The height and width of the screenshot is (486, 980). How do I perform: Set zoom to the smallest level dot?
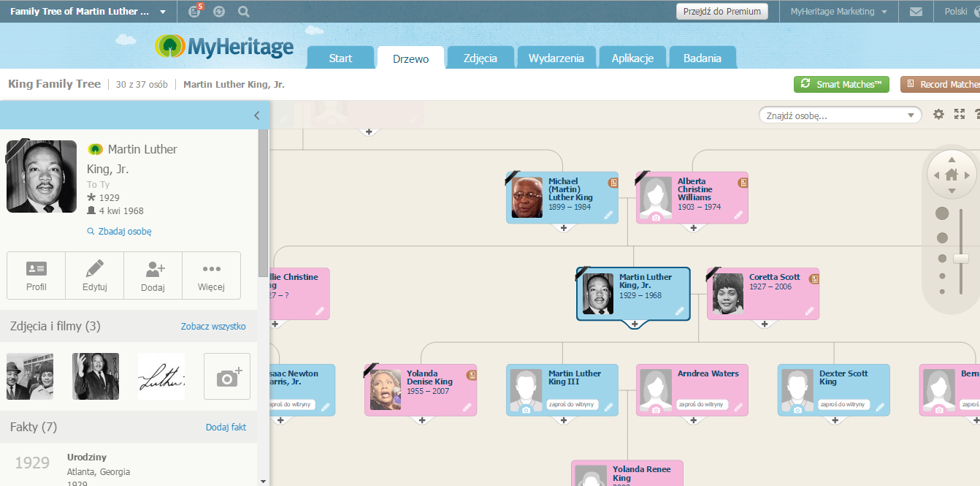pyautogui.click(x=942, y=292)
